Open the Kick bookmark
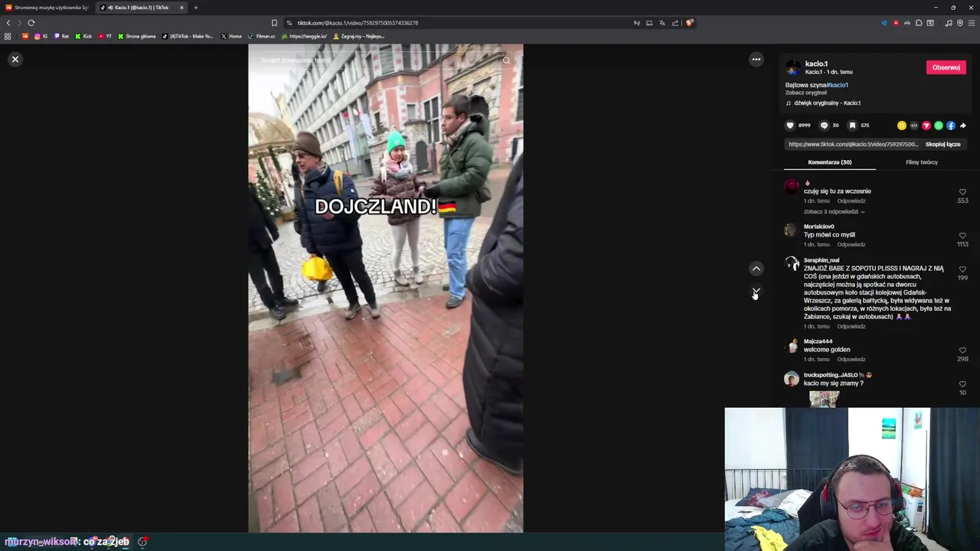Viewport: 980px width, 551px height. (x=83, y=36)
